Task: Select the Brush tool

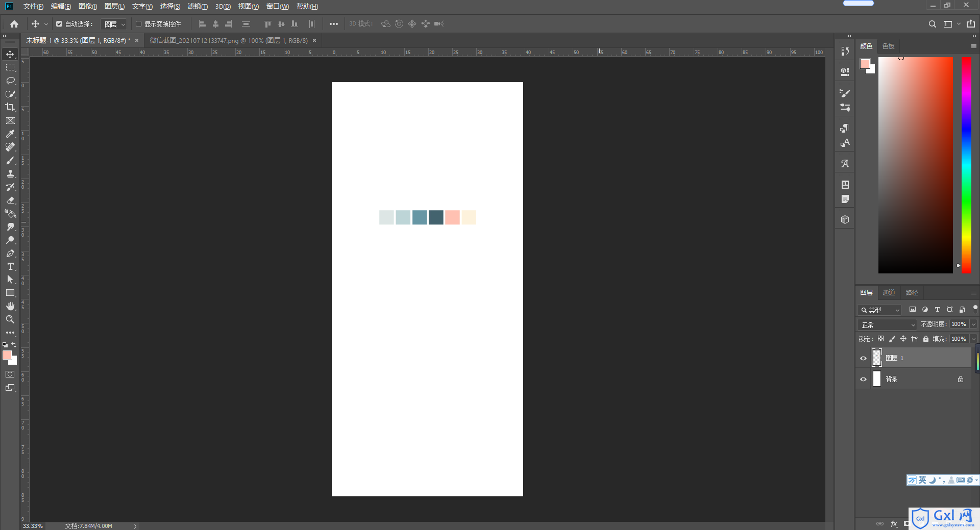Action: tap(10, 160)
